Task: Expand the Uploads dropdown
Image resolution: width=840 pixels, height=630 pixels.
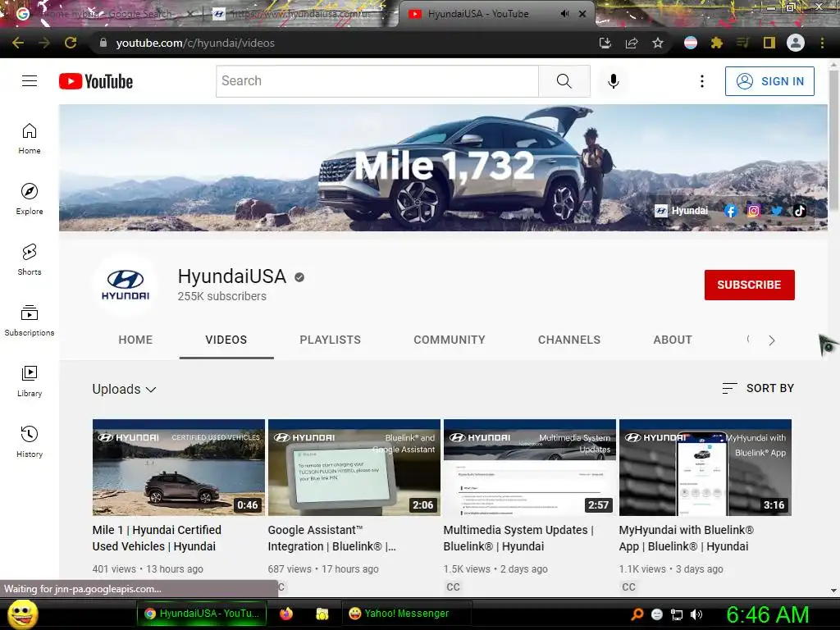Action: (x=125, y=390)
